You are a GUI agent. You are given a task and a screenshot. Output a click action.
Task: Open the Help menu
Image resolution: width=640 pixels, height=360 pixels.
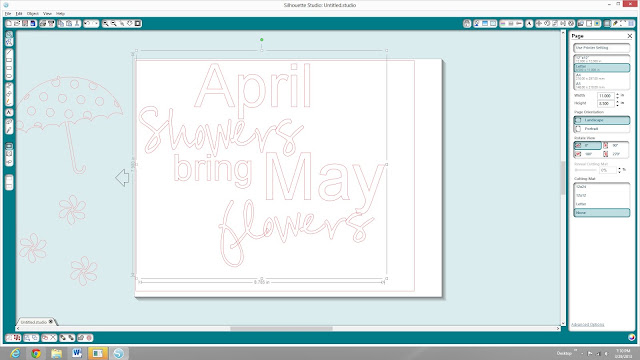pos(60,13)
